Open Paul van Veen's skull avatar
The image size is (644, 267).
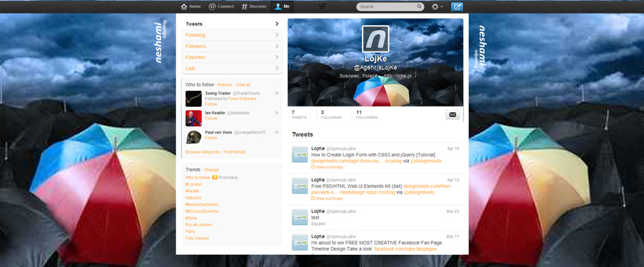193,137
